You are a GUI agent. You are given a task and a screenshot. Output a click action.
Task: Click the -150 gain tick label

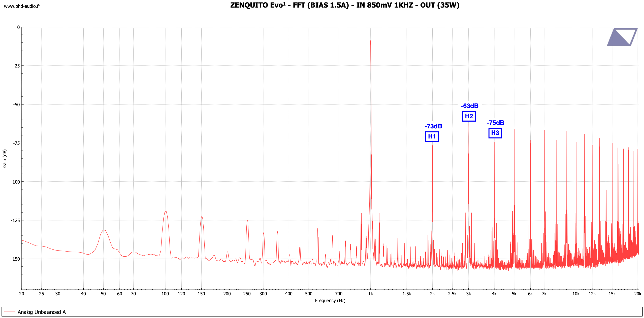(15, 259)
